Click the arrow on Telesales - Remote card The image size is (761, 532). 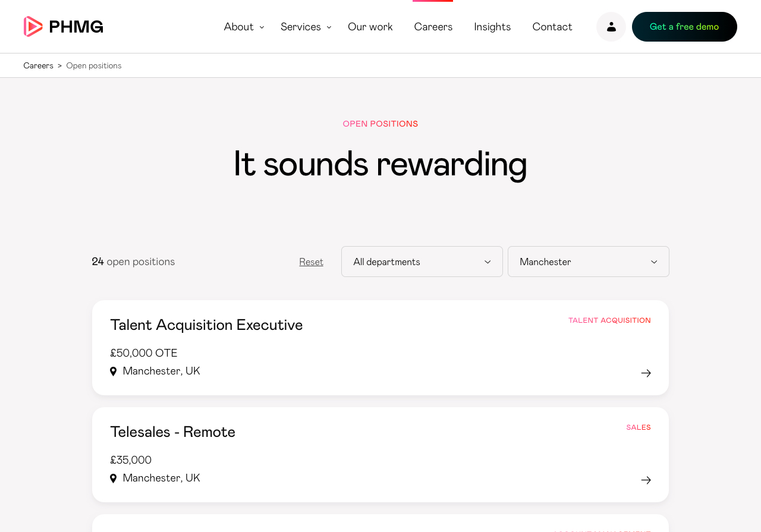tap(646, 480)
